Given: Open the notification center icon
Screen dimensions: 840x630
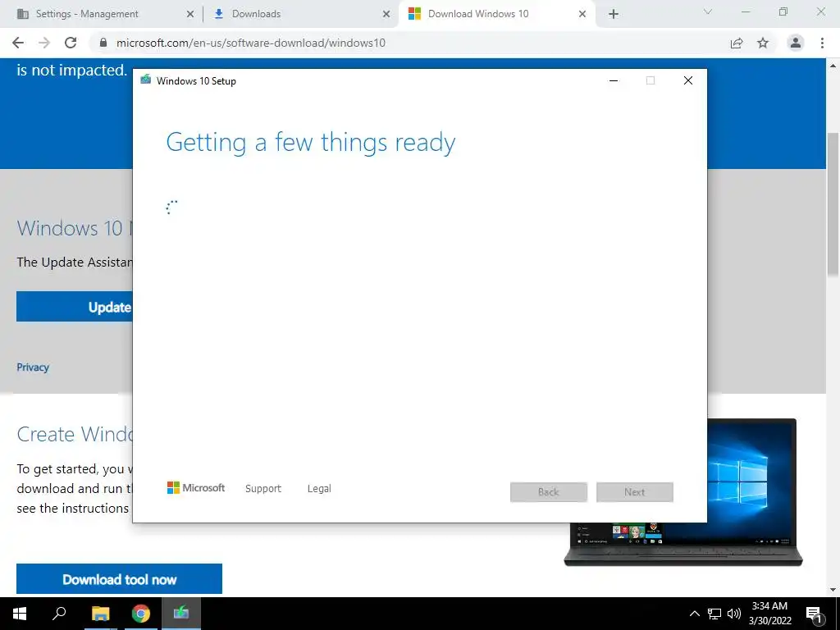Looking at the screenshot, I should tap(814, 614).
